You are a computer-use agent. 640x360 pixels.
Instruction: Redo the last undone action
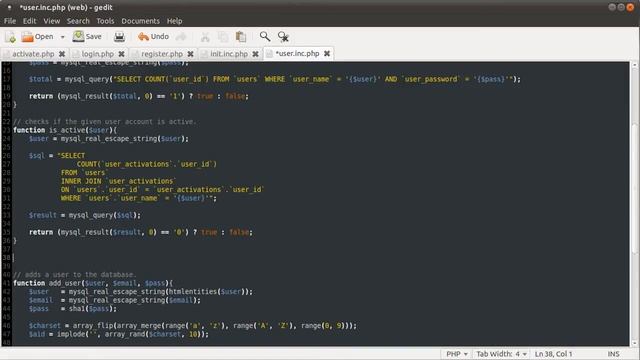181,37
